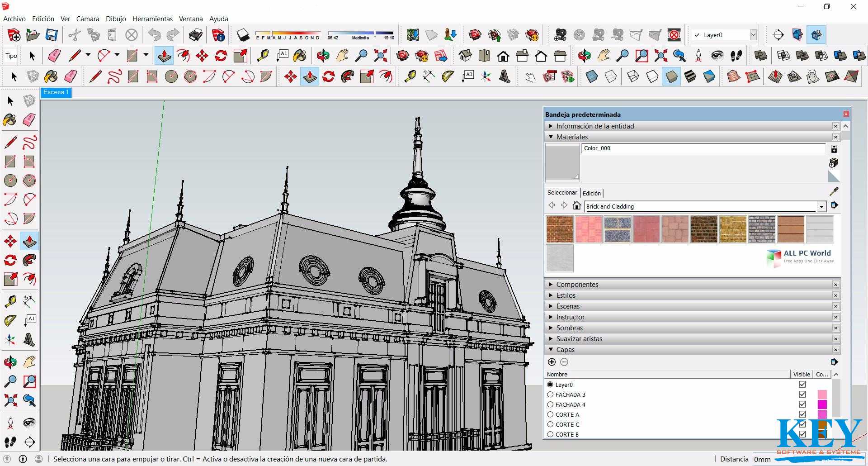This screenshot has width=868, height=466.
Task: Click the Print icon in top toolbar
Action: point(195,35)
